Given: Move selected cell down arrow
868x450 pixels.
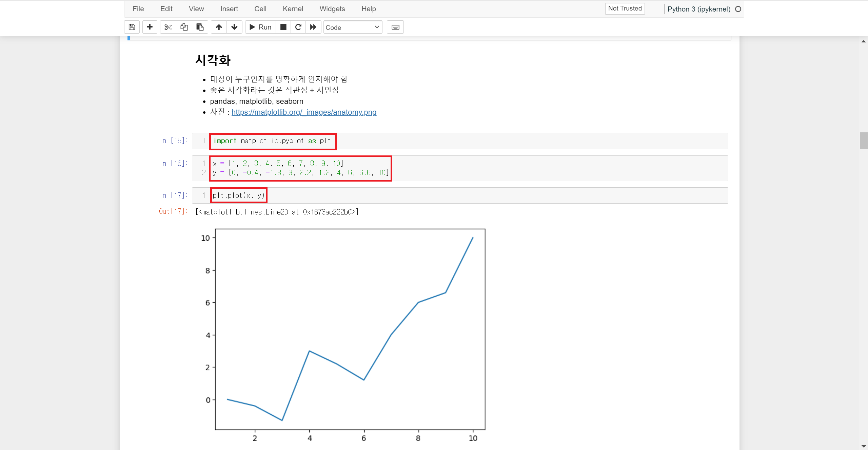Looking at the screenshot, I should click(234, 27).
